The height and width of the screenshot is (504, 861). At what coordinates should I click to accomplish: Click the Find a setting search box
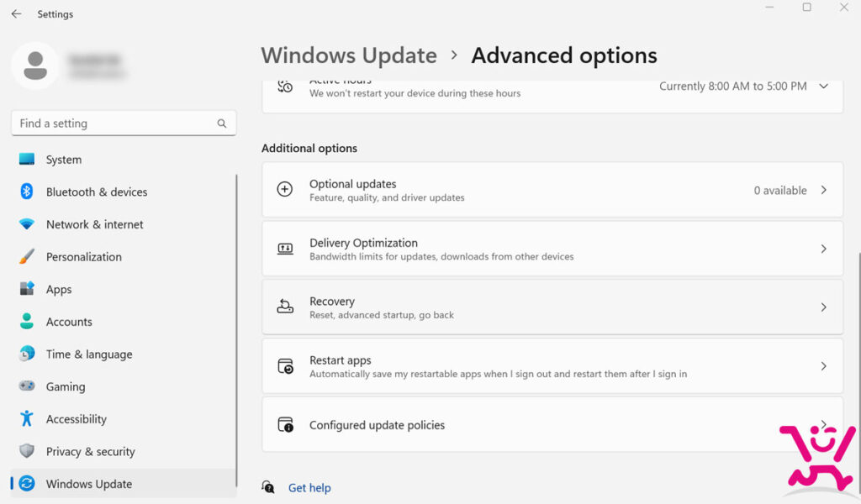124,123
